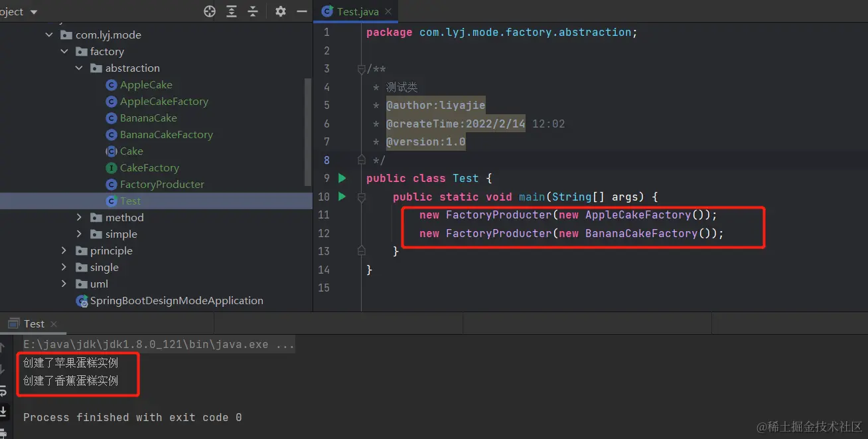Click line number 8 in gutter
Image resolution: width=868 pixels, height=439 pixels.
326,159
